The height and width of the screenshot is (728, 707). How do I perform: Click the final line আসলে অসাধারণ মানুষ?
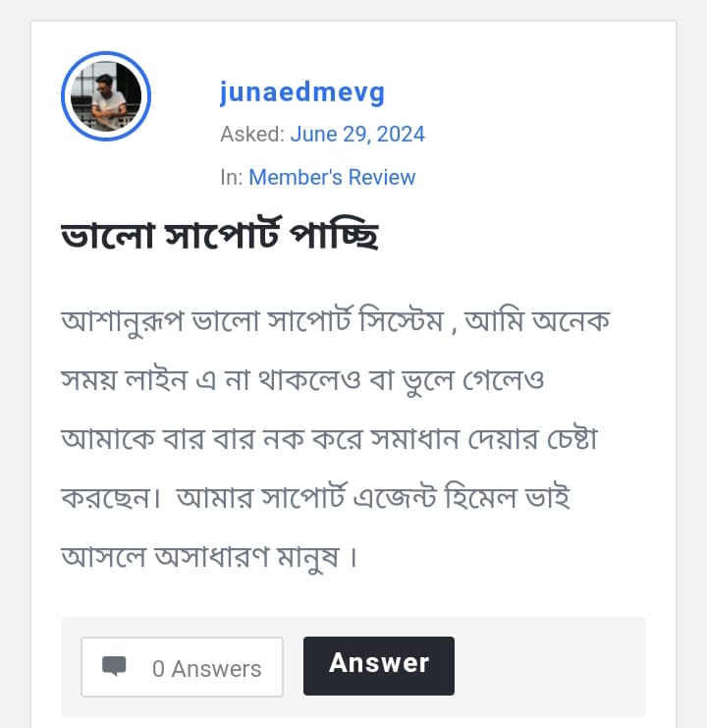click(207, 557)
